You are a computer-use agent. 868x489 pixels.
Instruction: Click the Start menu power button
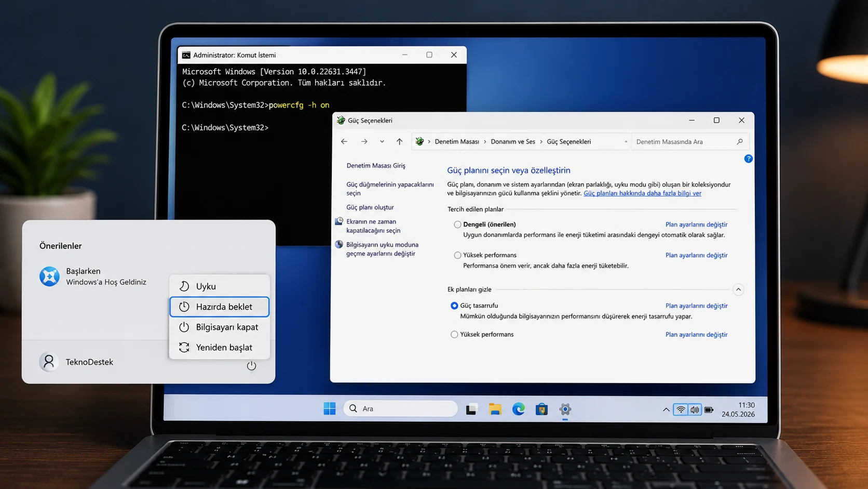click(251, 366)
